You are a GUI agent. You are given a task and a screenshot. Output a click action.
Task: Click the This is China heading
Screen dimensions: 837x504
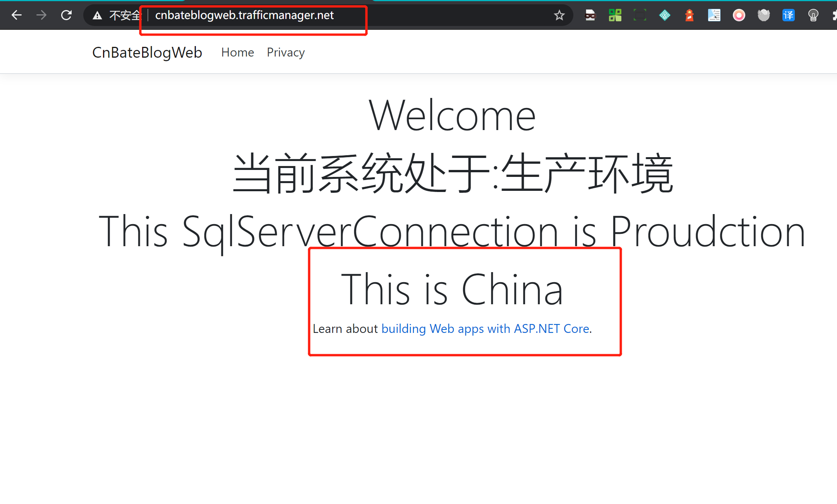point(452,289)
